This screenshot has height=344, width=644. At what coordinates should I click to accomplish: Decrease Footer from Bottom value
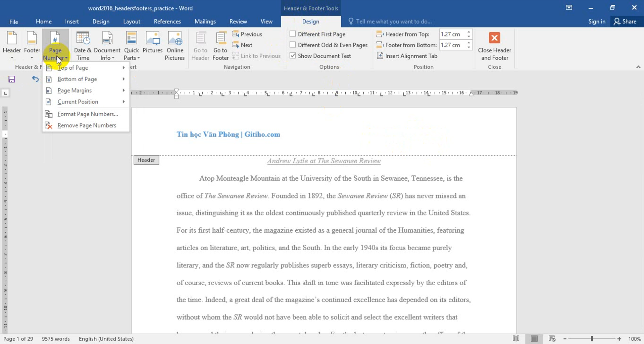[469, 47]
